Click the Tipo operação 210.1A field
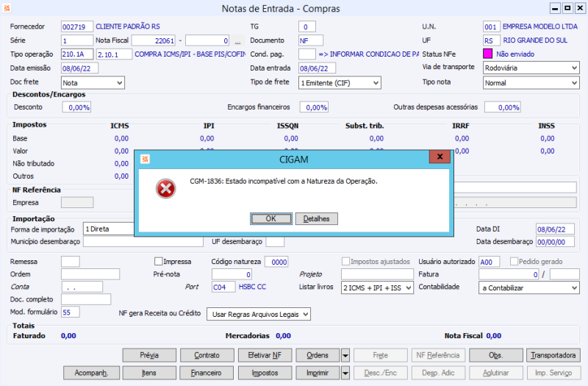Image resolution: width=588 pixels, height=386 pixels. (x=77, y=54)
